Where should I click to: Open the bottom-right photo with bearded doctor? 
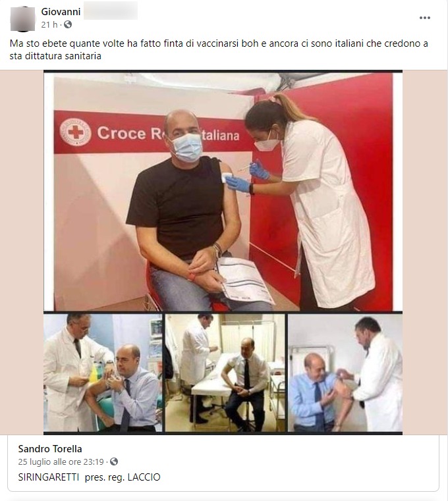pos(345,373)
